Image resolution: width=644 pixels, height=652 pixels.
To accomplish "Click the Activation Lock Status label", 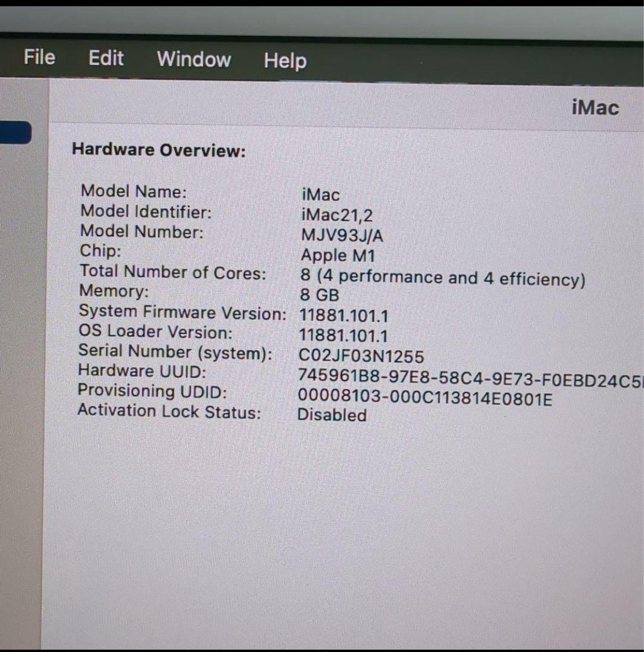I will coord(169,411).
